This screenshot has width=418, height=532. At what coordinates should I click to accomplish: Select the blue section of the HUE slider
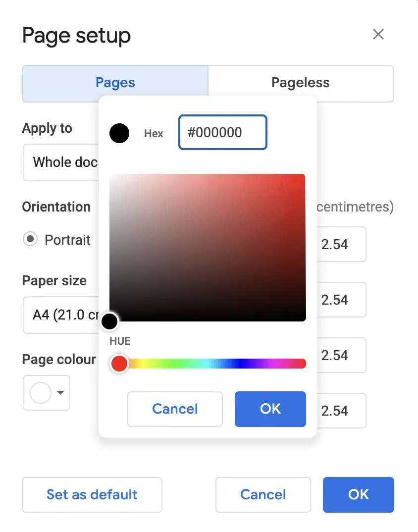point(241,364)
